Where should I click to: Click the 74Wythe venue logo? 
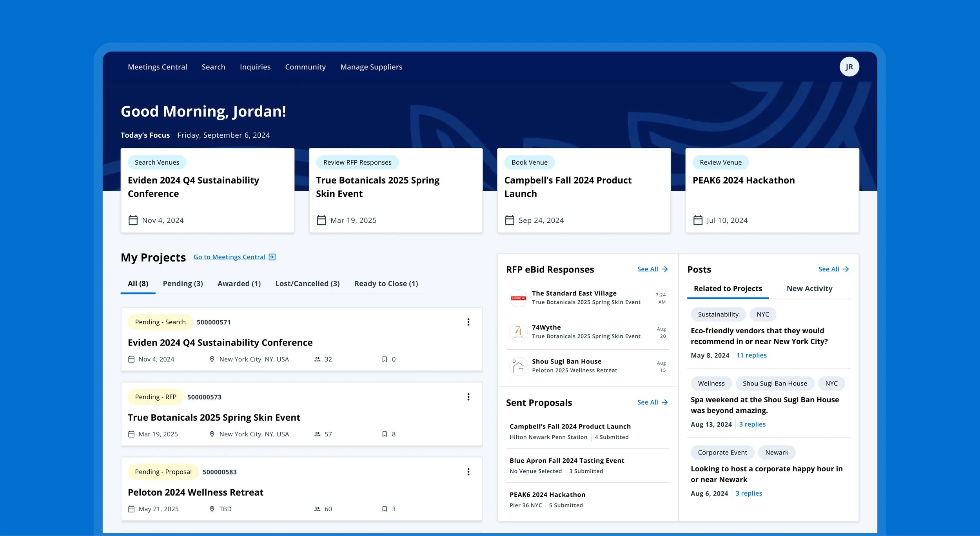tap(518, 332)
